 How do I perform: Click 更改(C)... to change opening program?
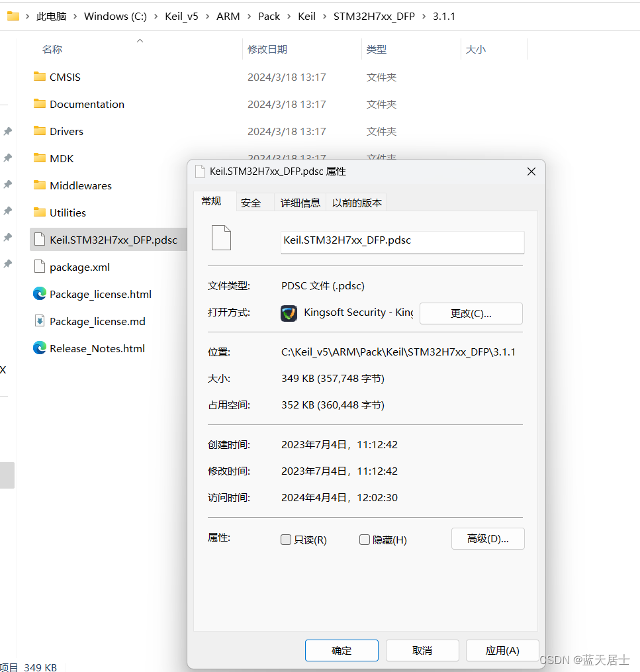tap(471, 313)
